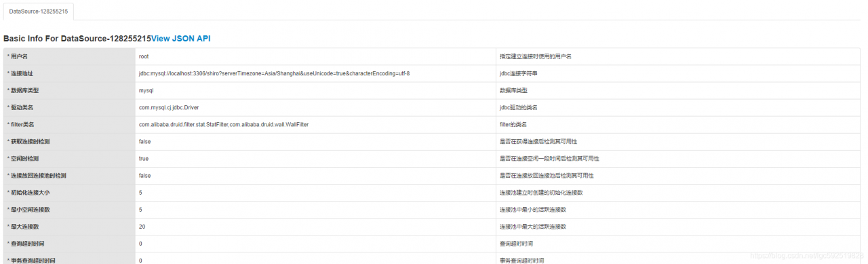Viewport: 868px width, 264px height.
Task: Click description 指定建立连接时使用的用户名
Action: click(536, 56)
